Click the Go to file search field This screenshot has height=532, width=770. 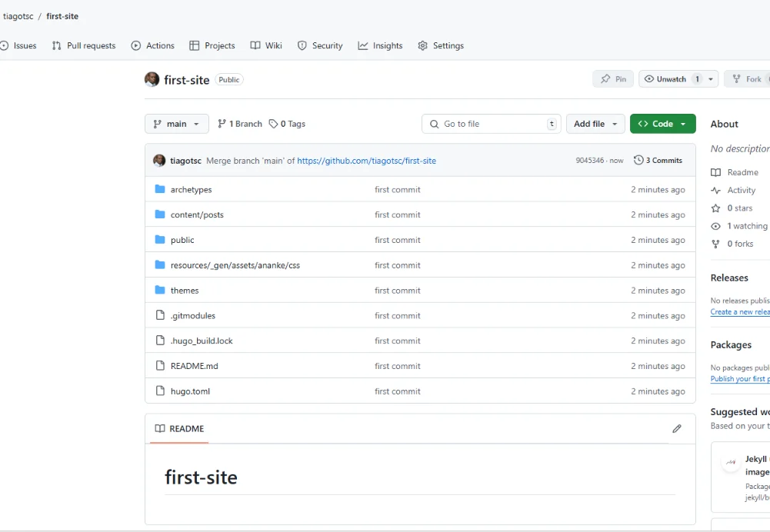coord(491,123)
